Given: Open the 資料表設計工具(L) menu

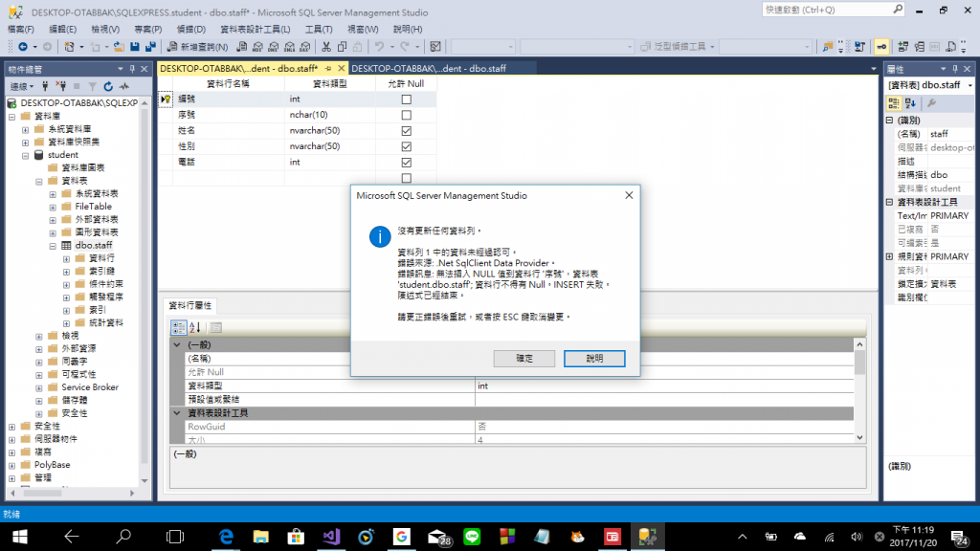Looking at the screenshot, I should click(255, 30).
